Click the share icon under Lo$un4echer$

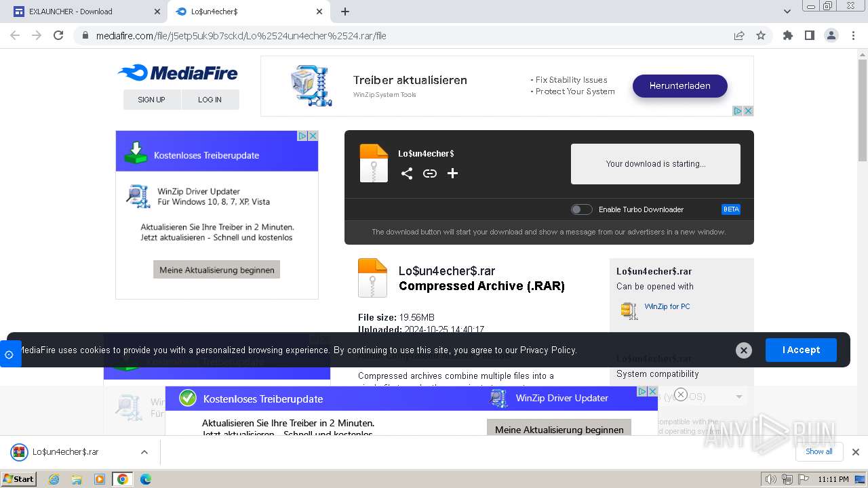tap(406, 174)
